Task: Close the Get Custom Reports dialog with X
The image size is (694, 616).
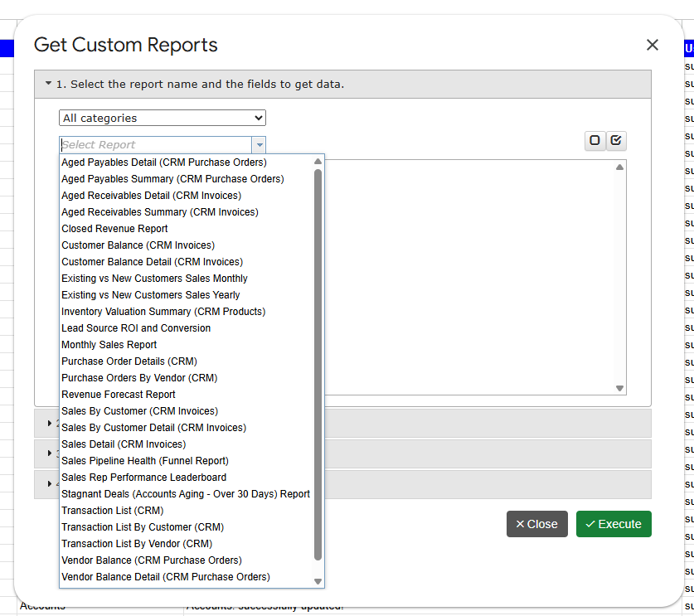Action: point(652,45)
